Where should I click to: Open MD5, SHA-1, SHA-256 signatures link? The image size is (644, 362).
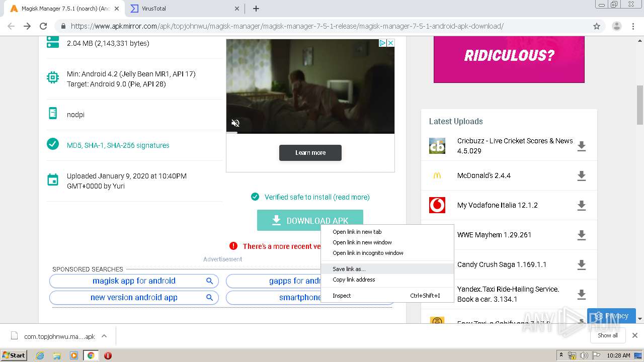click(x=118, y=145)
